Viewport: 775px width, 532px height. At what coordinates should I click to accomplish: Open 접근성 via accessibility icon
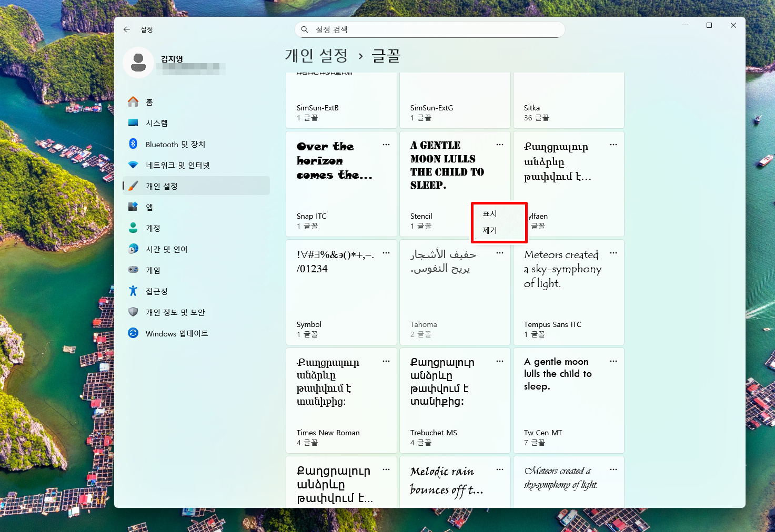click(133, 291)
